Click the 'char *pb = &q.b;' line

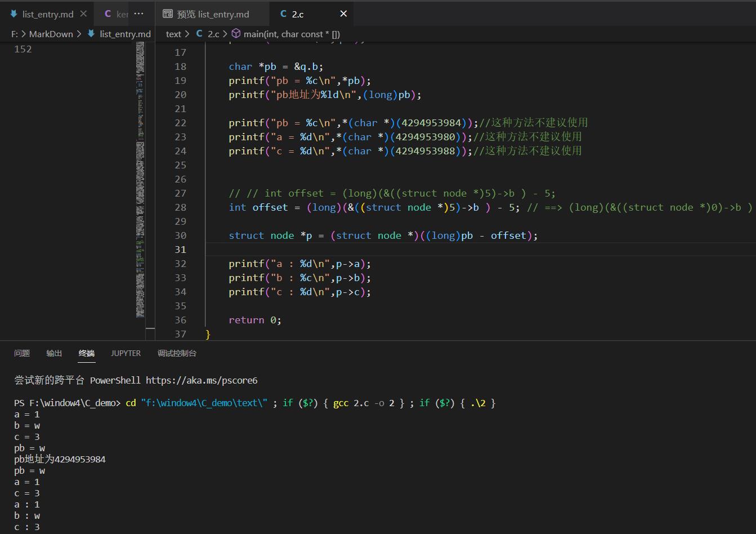[276, 66]
